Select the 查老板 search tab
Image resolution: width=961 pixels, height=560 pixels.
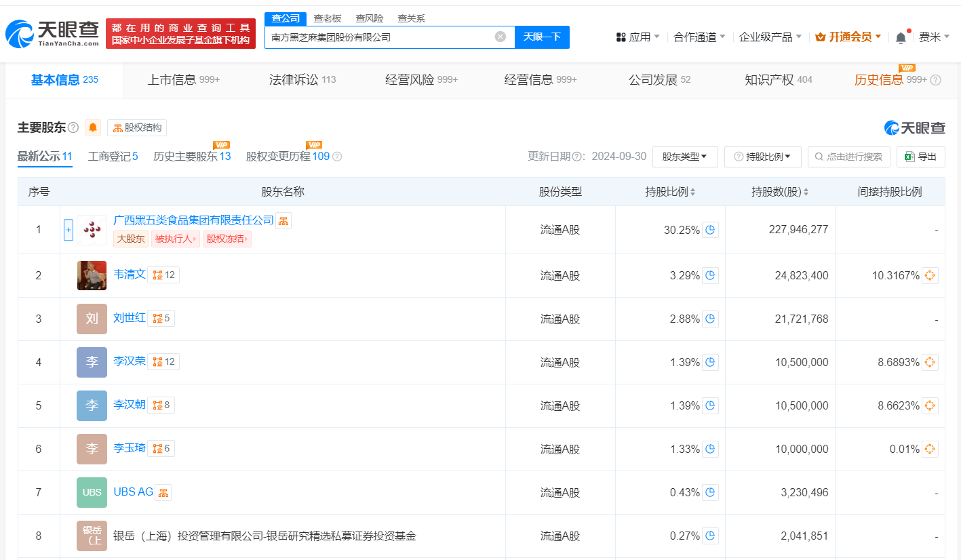pyautogui.click(x=328, y=18)
